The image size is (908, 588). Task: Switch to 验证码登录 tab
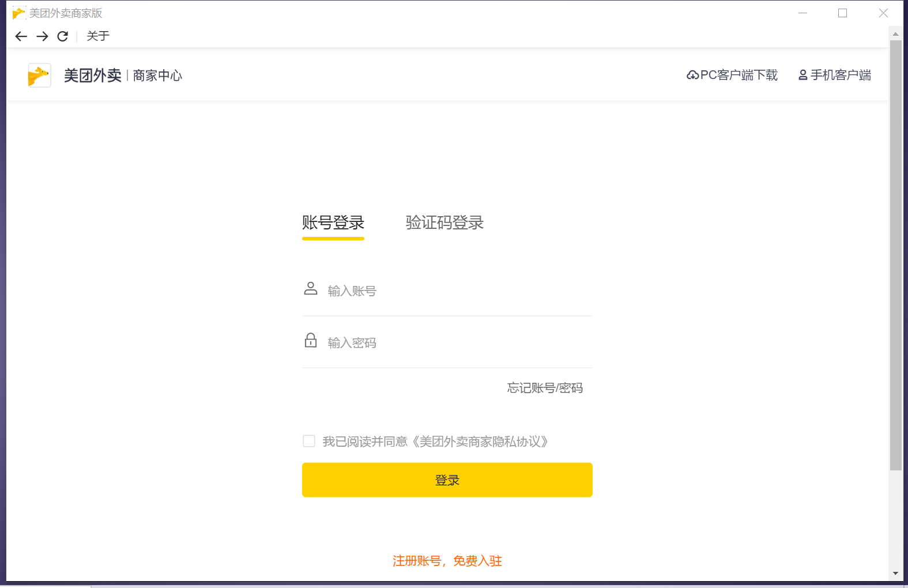[444, 223]
